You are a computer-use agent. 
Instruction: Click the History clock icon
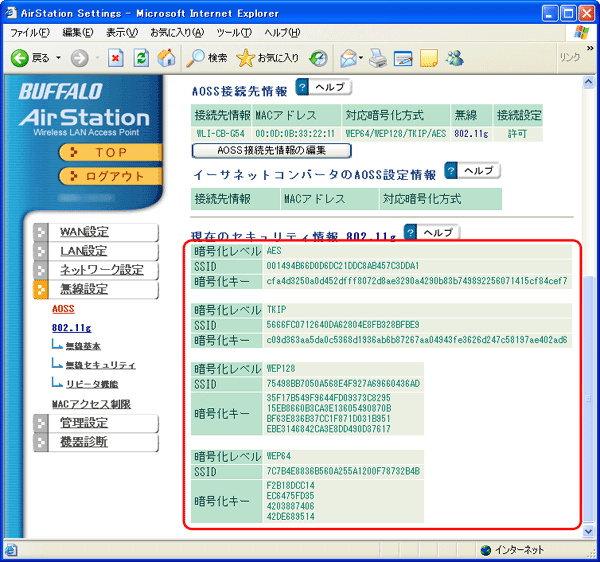318,58
